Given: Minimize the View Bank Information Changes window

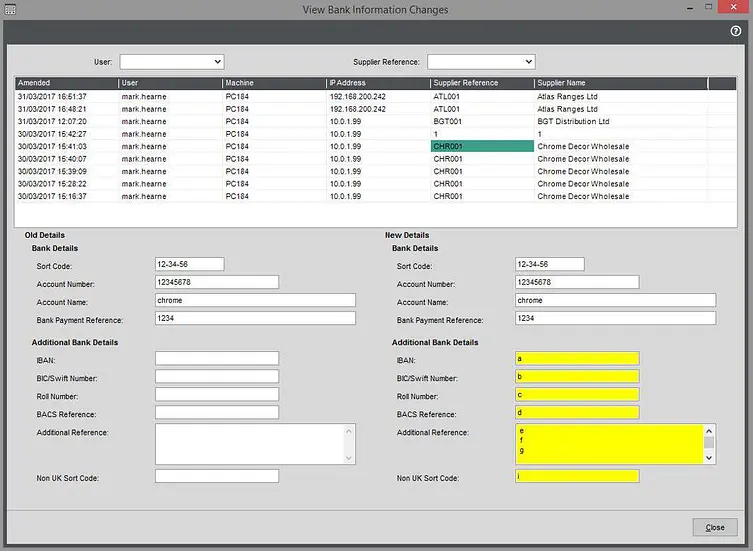Looking at the screenshot, I should tap(690, 8).
